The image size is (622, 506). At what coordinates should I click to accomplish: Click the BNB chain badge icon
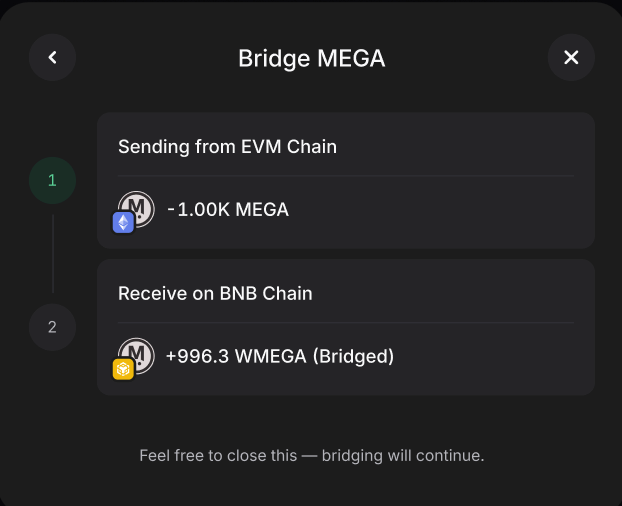point(123,369)
